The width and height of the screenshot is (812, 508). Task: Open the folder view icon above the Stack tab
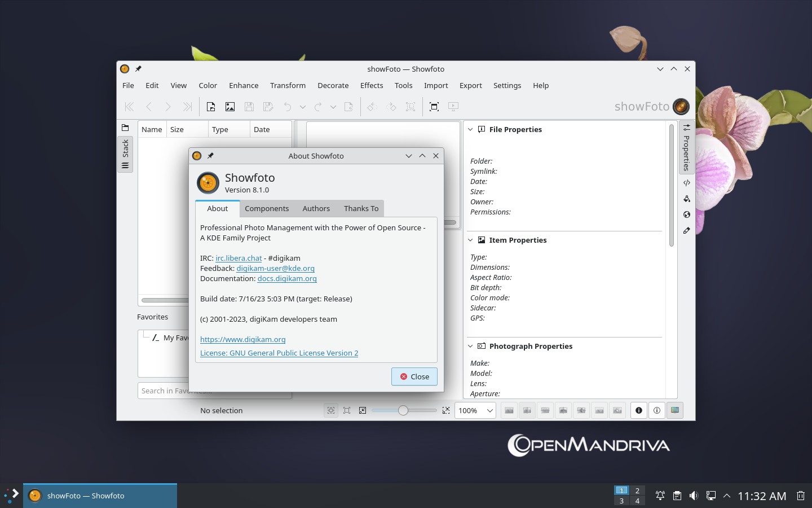click(125, 128)
